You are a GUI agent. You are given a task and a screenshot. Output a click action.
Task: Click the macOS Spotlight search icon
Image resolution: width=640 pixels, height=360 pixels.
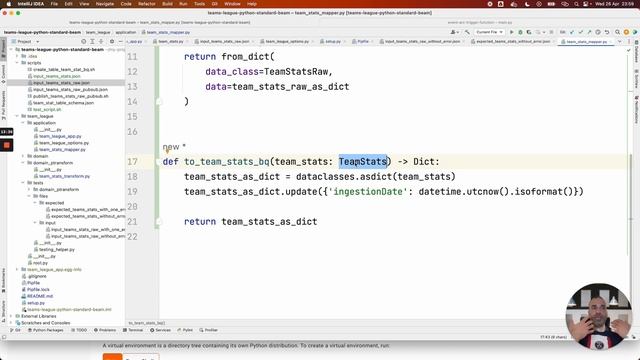(x=576, y=4)
